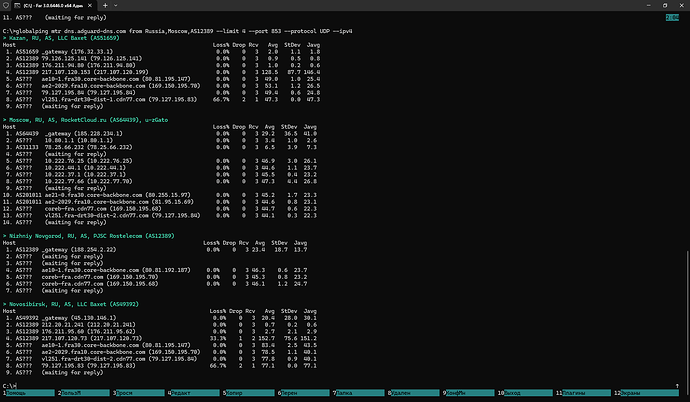Expand the new tab profile dropdown
Screen dimensions: 690x402
click(x=116, y=5)
